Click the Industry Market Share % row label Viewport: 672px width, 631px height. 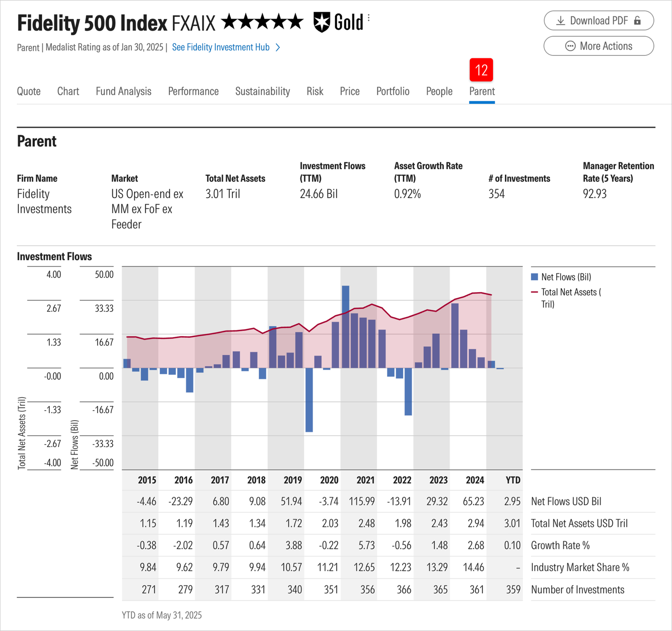580,567
